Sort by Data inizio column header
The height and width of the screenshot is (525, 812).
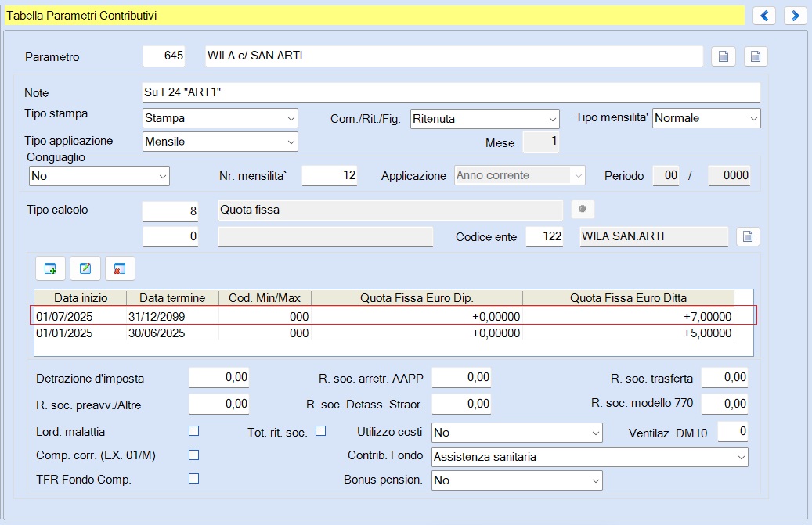[81, 298]
